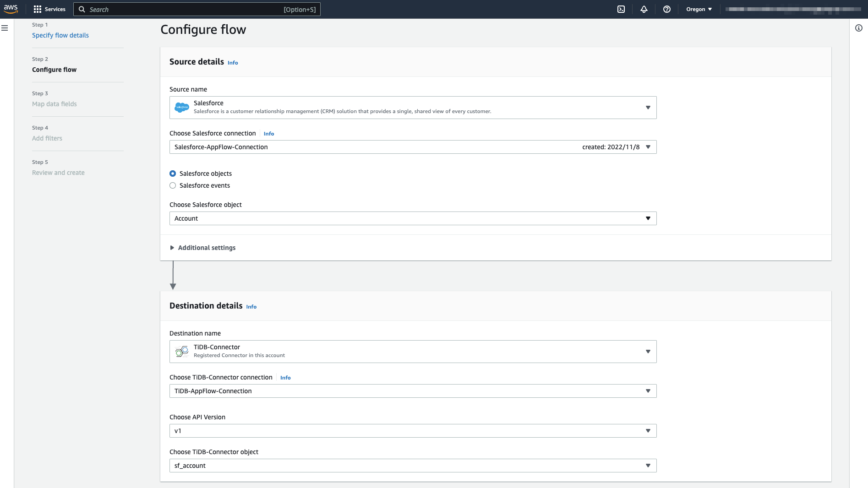Image resolution: width=868 pixels, height=488 pixels.
Task: Click the AWS logo home icon
Action: [x=11, y=9]
